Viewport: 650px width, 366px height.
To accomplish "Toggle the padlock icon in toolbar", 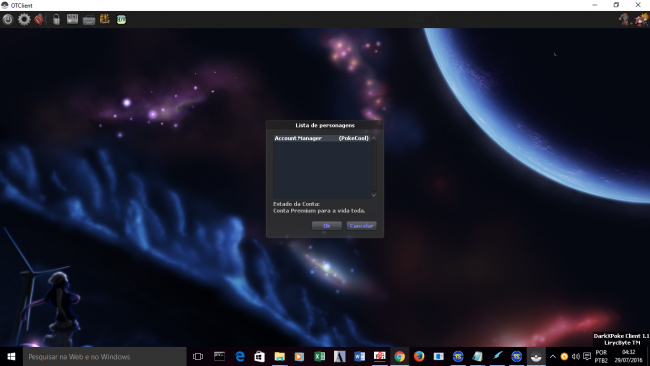I will tap(56, 19).
